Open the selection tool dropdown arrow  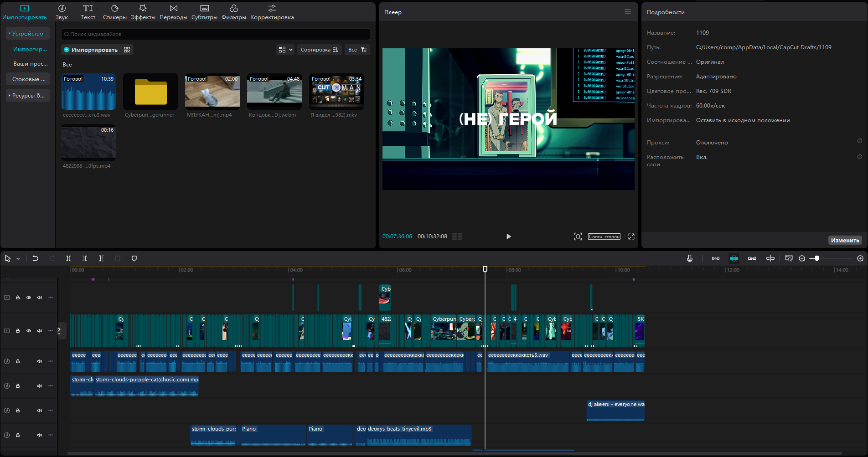point(18,259)
